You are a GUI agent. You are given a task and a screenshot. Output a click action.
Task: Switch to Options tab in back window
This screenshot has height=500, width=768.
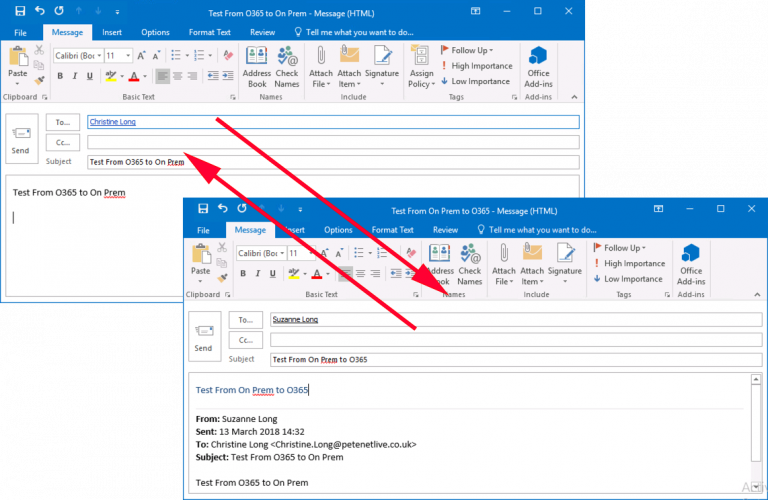(155, 32)
